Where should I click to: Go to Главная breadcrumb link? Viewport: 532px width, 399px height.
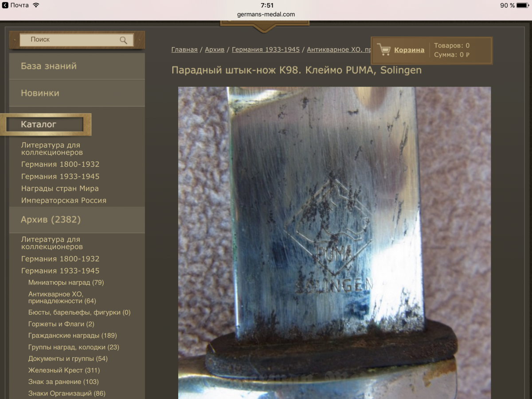(184, 50)
